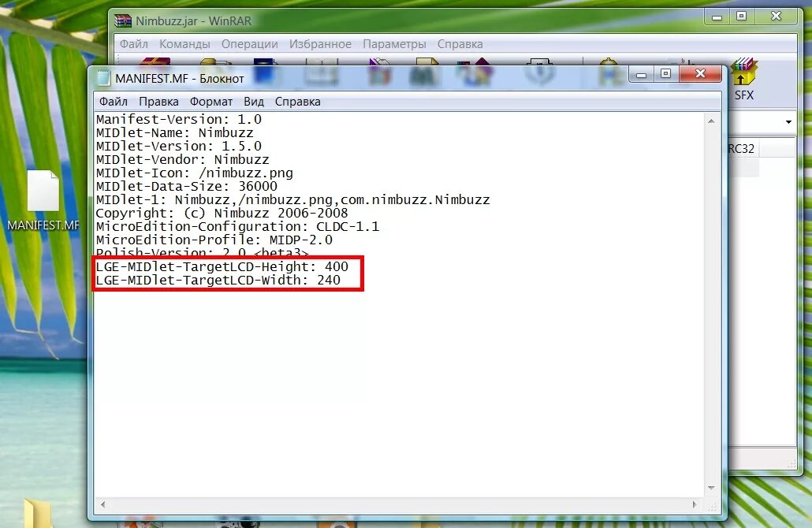Open the Параметры menu in WinRAR
Screen dimensions: 812x528
394,44
